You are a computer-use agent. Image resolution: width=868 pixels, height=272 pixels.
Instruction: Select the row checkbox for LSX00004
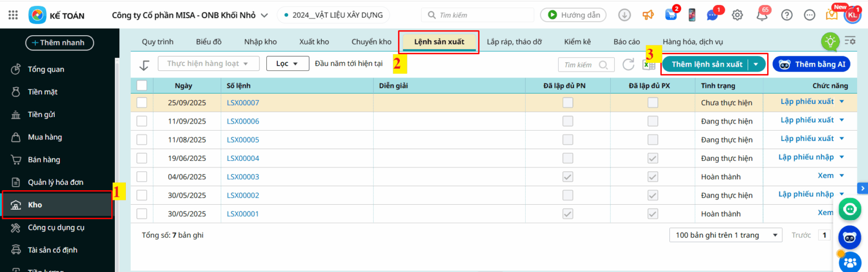(x=142, y=158)
